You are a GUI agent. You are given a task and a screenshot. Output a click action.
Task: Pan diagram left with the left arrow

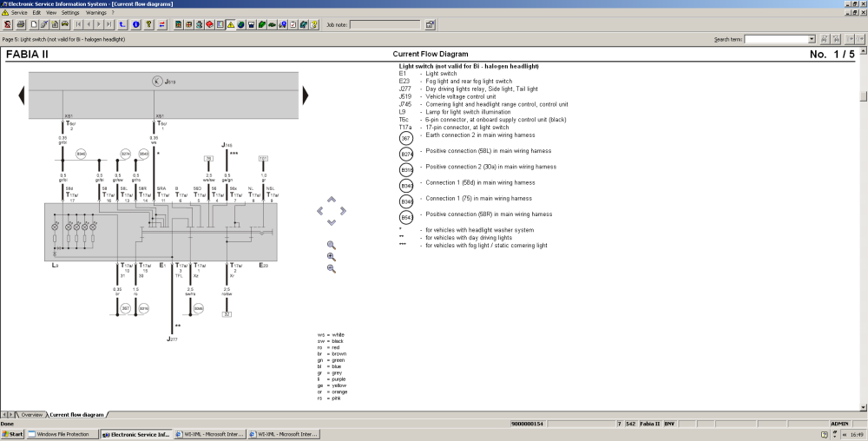click(x=320, y=211)
